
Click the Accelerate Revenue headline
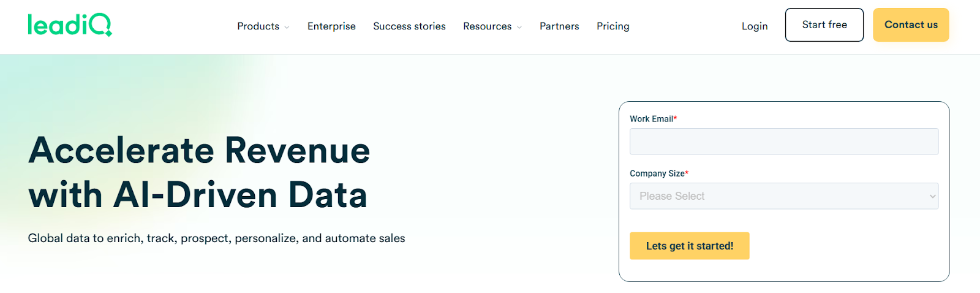[199, 172]
